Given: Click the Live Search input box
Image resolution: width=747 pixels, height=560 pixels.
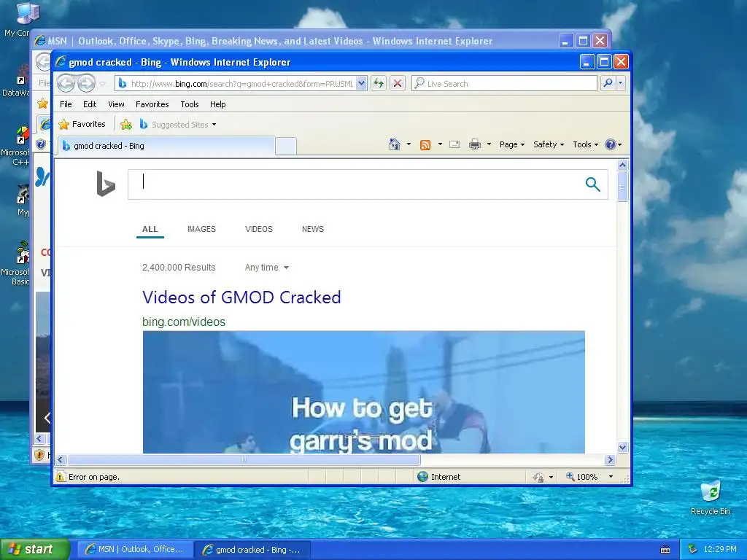Looking at the screenshot, I should coord(504,83).
